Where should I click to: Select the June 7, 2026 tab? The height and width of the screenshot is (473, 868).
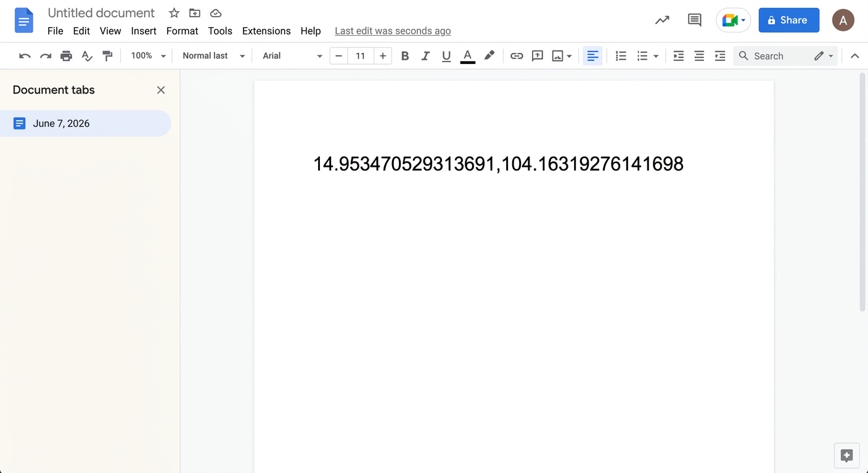86,123
